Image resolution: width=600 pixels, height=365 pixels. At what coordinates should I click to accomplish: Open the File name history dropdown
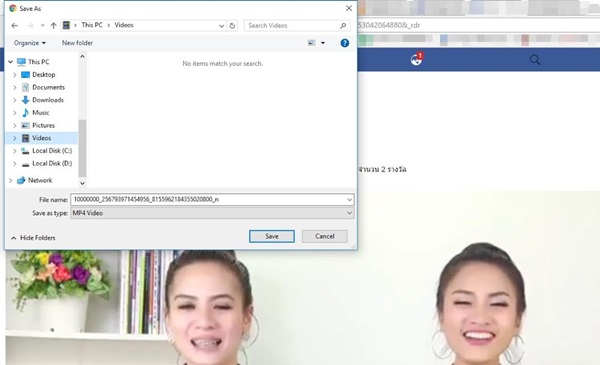tap(349, 199)
